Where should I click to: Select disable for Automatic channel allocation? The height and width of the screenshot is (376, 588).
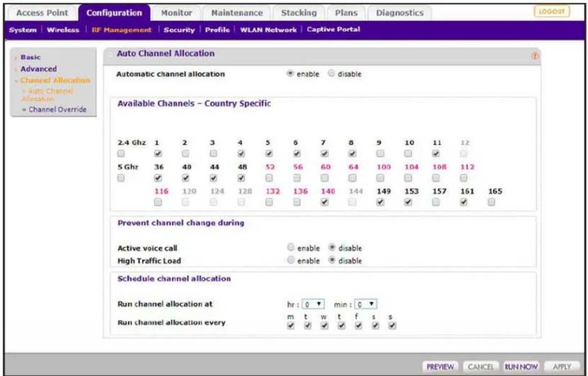tap(331, 74)
